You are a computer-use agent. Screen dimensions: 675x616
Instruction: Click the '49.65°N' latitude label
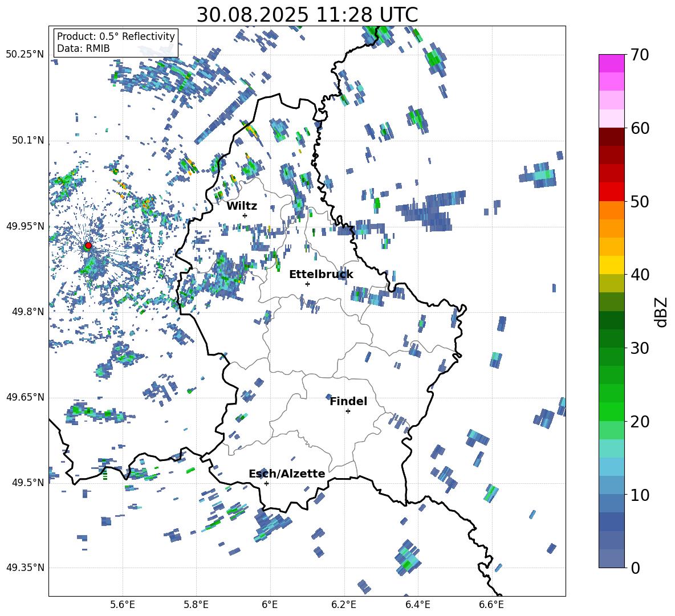pyautogui.click(x=25, y=397)
